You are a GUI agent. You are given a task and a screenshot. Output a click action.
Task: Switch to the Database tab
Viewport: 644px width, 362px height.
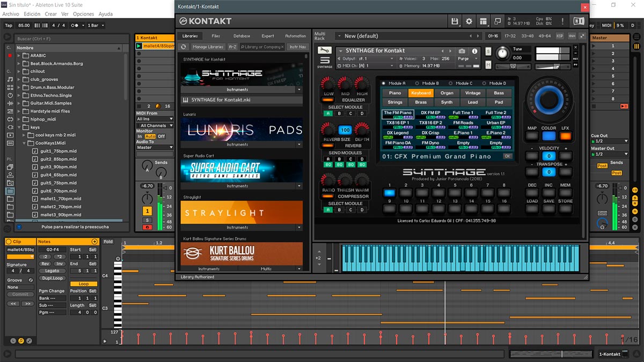[241, 36]
